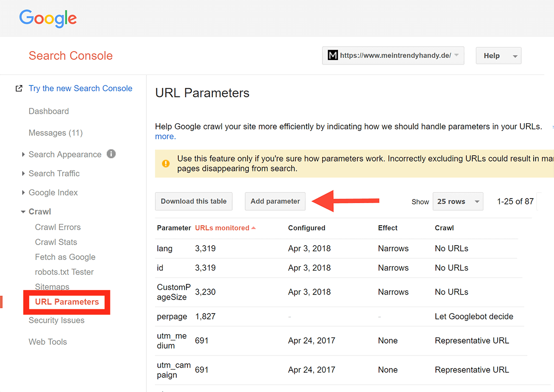
Task: Open robots.txt Tester
Action: pyautogui.click(x=64, y=272)
